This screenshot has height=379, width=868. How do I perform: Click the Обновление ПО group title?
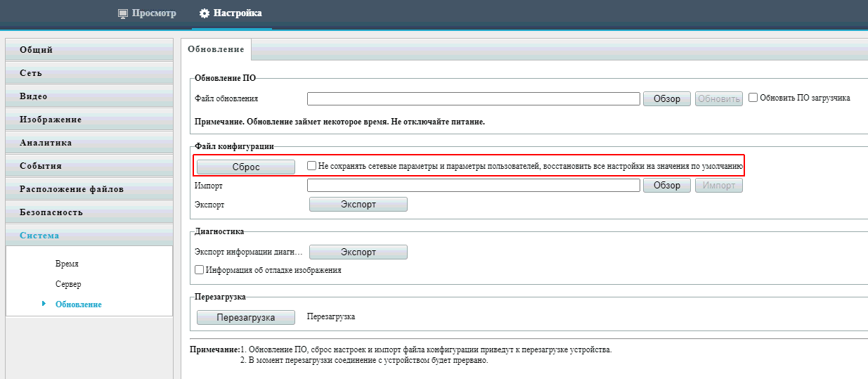tap(225, 78)
